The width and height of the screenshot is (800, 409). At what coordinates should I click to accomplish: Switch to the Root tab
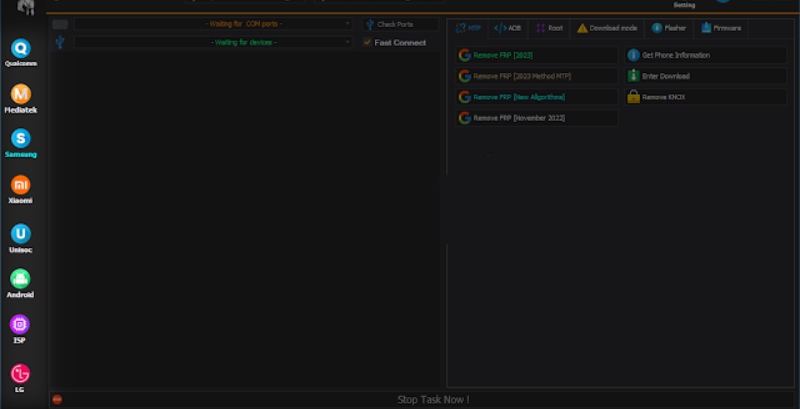(x=549, y=28)
